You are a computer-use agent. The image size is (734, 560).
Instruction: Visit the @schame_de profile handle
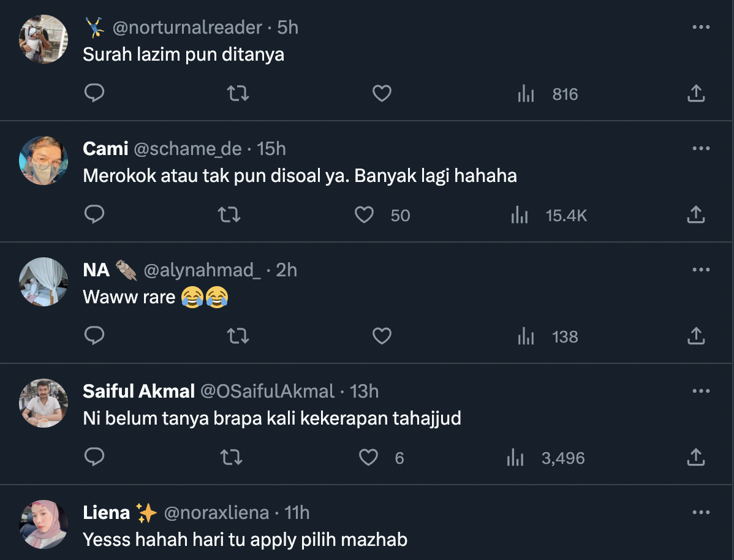pyautogui.click(x=187, y=149)
